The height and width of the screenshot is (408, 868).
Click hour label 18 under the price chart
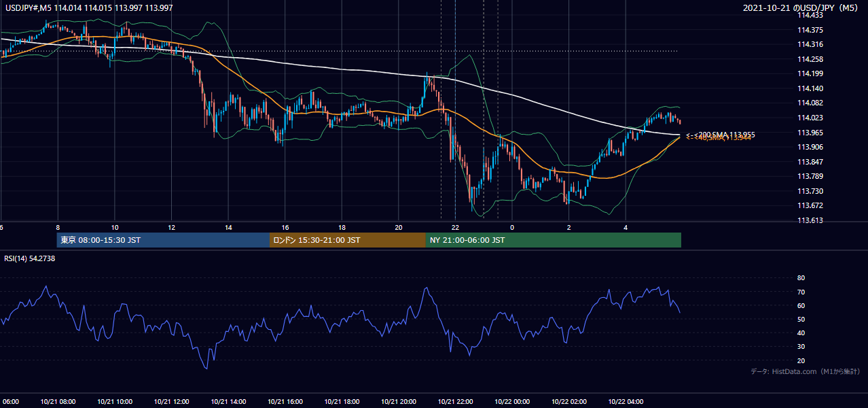342,227
